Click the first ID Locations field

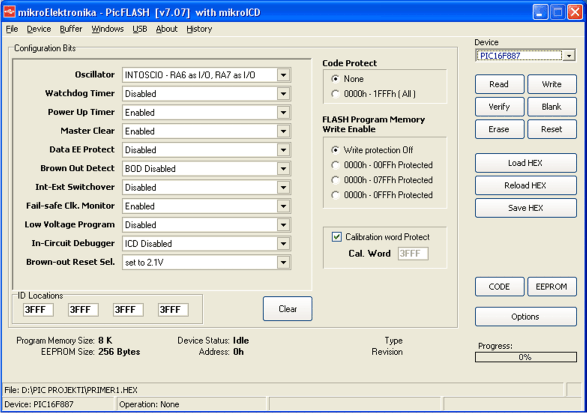tap(38, 310)
